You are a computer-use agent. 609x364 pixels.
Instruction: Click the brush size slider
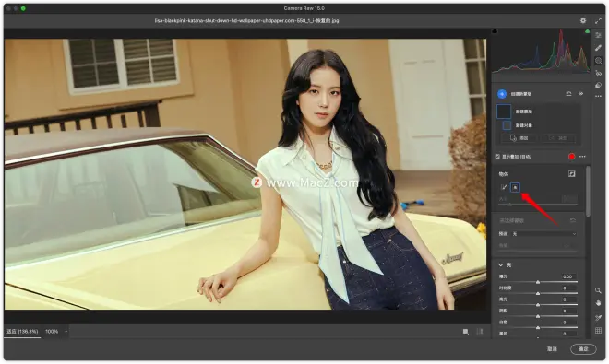coord(538,205)
